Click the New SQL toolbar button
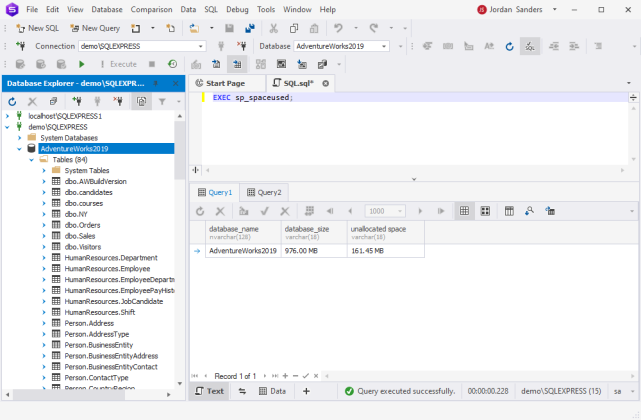 (37, 28)
